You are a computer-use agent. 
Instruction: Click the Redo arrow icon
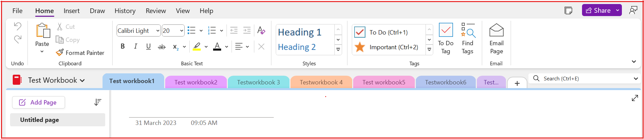click(x=18, y=39)
